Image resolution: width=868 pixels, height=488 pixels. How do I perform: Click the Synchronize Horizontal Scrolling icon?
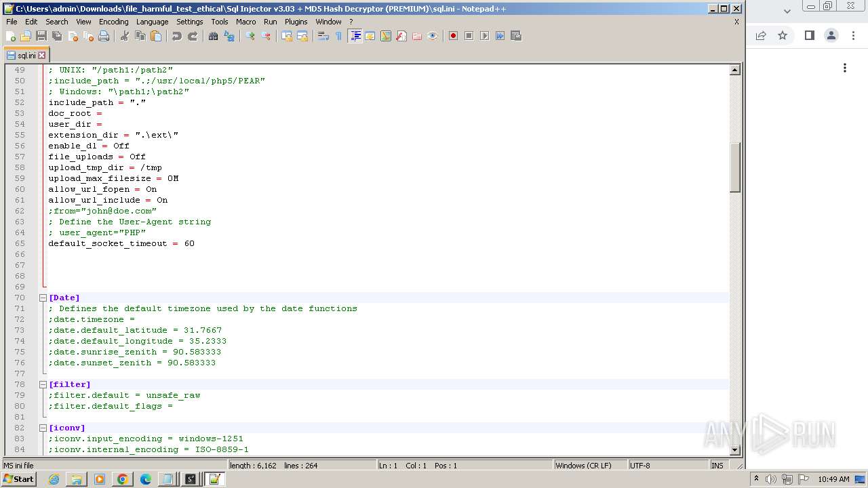pos(302,36)
